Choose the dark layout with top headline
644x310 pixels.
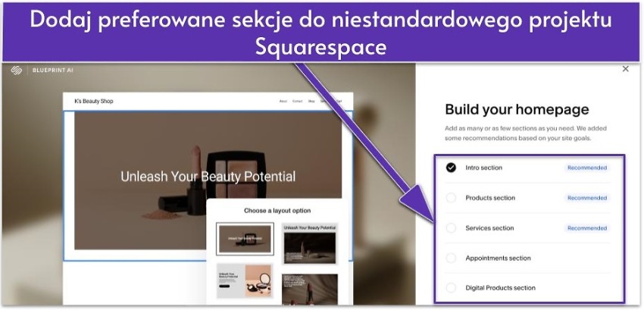point(310,244)
